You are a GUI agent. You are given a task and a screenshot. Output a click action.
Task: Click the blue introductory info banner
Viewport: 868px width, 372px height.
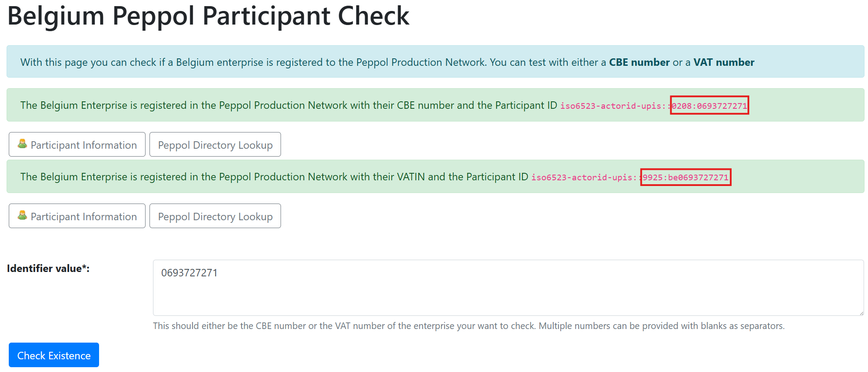[x=307, y=62]
